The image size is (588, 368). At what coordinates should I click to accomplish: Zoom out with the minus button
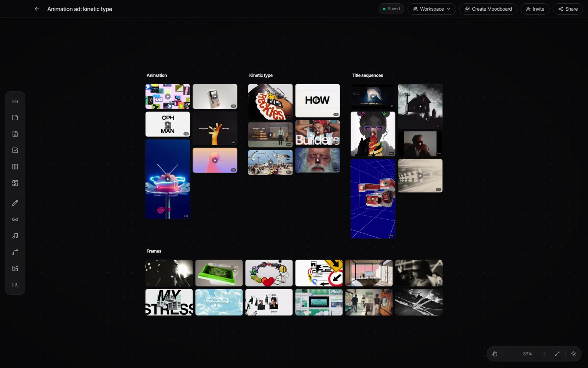tap(511, 354)
